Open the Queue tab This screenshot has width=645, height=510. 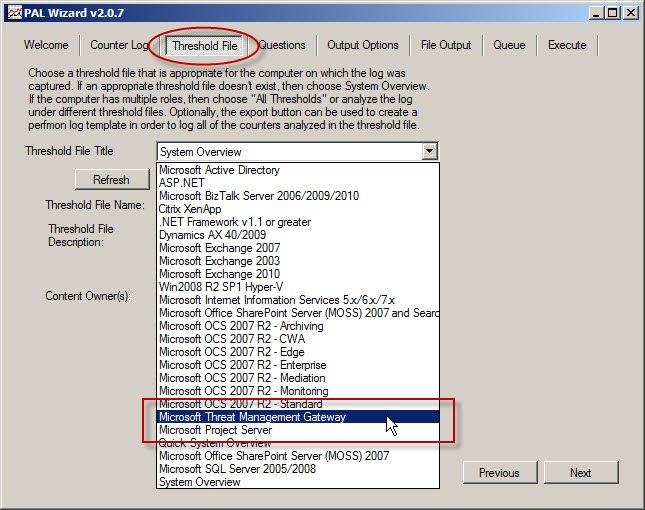pos(509,45)
